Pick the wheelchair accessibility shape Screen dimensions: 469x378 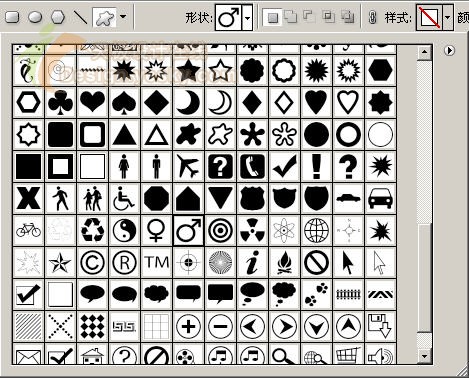click(x=124, y=198)
